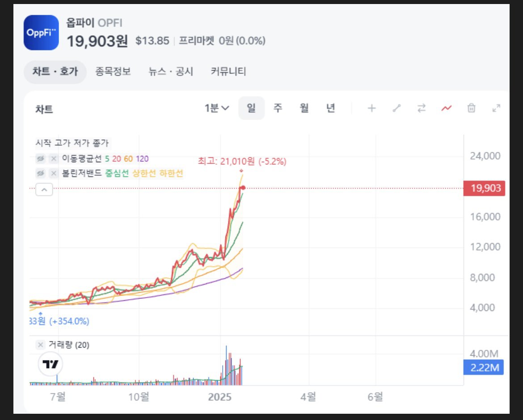Remove the 거래량 (20) volume indicator
The image size is (523, 420).
pos(40,344)
